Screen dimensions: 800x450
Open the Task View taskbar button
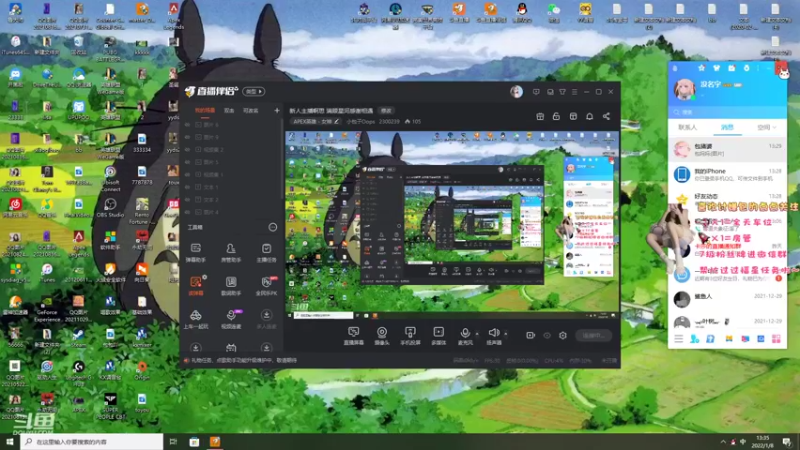[x=173, y=442]
